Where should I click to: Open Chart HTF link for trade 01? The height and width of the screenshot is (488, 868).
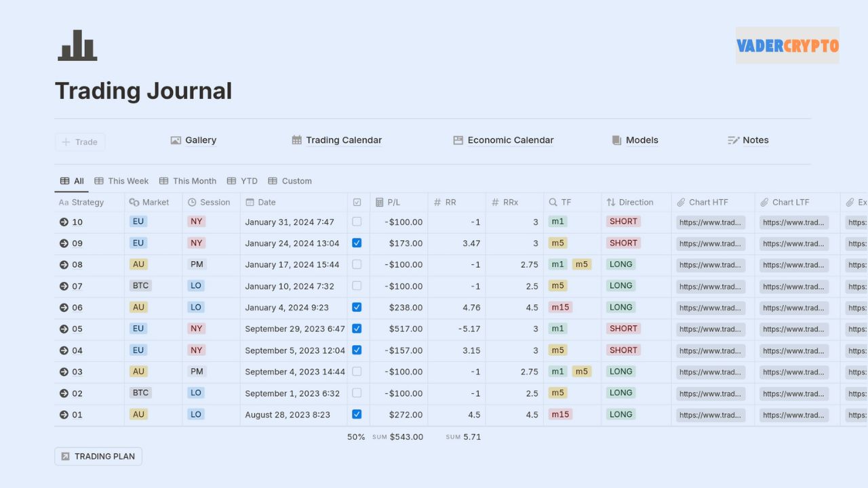pyautogui.click(x=710, y=415)
